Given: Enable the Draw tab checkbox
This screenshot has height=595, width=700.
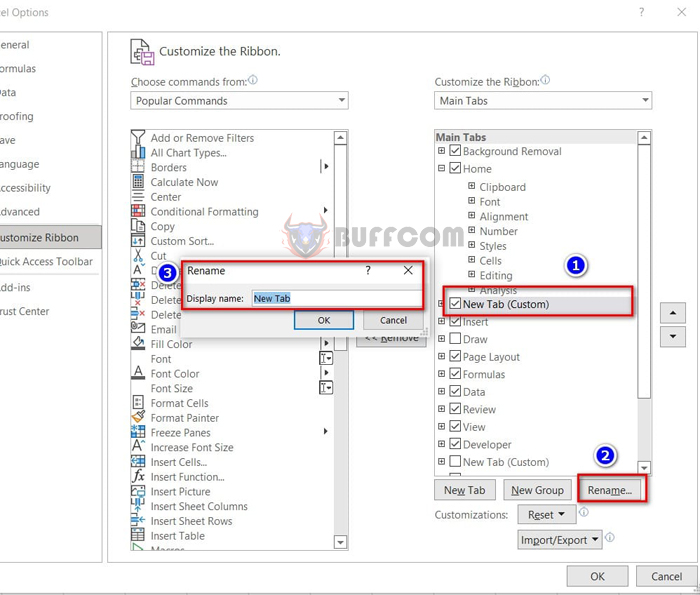Looking at the screenshot, I should [455, 338].
